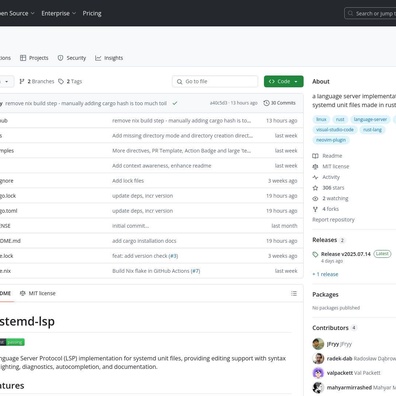Image resolution: width=396 pixels, height=396 pixels.
Task: Open contributor radek-dab profile
Action: [x=339, y=358]
